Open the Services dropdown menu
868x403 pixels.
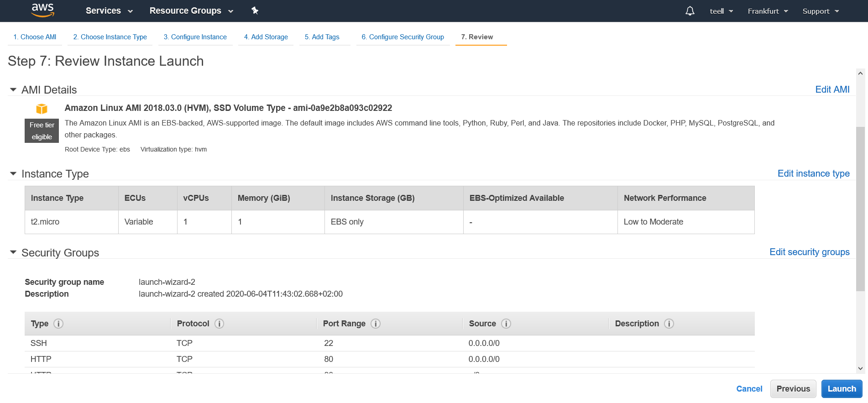point(109,11)
